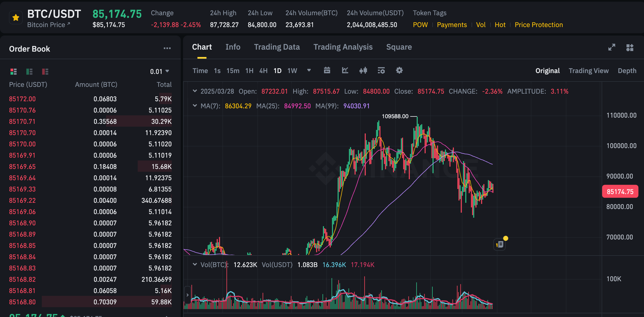Open the Bitcoin Price link

(x=48, y=25)
